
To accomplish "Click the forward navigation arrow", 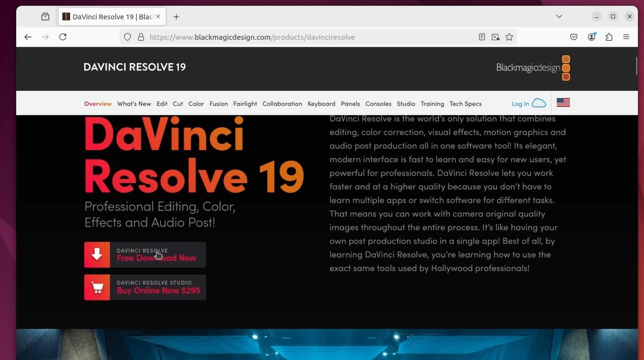I will pyautogui.click(x=45, y=37).
